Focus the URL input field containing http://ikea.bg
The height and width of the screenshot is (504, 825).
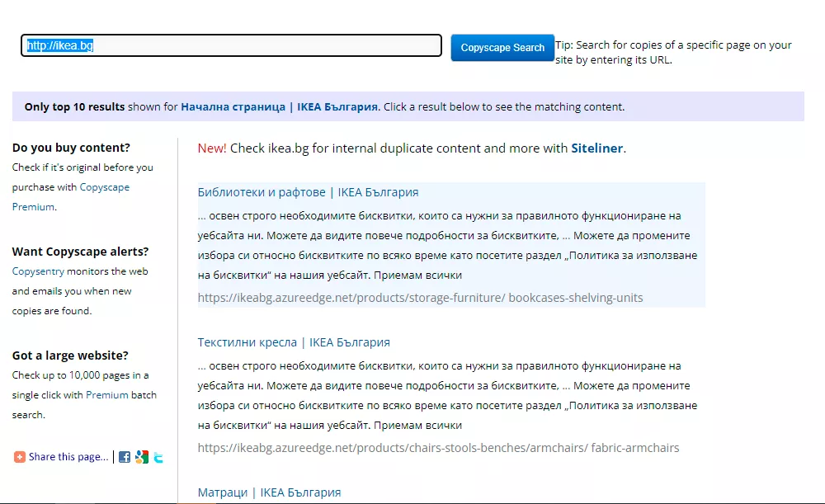pyautogui.click(x=232, y=45)
